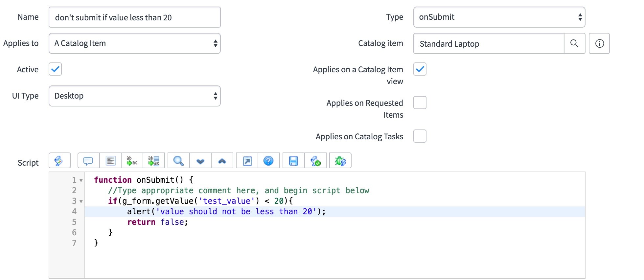
Task: Open script search with the magnifier icon
Action: tap(178, 161)
